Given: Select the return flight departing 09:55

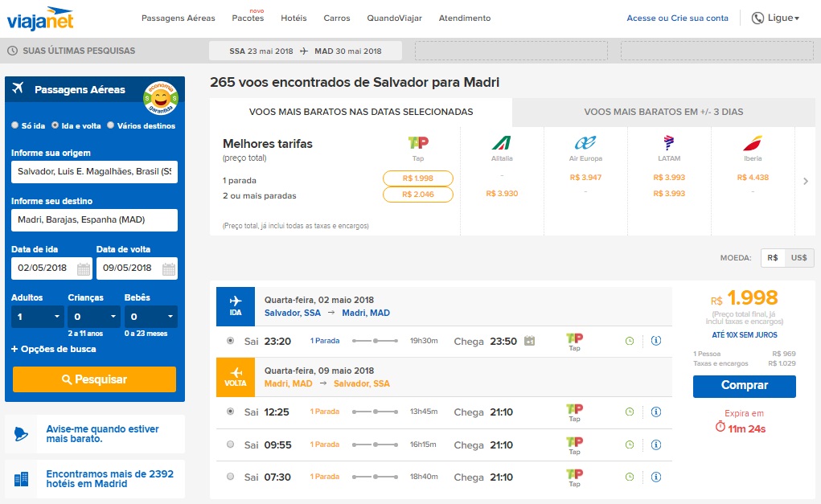Looking at the screenshot, I should coord(231,445).
